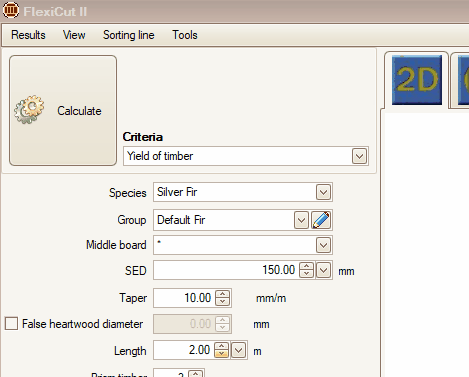Open the Length dropdown arrow
The image size is (469, 377).
click(x=238, y=351)
